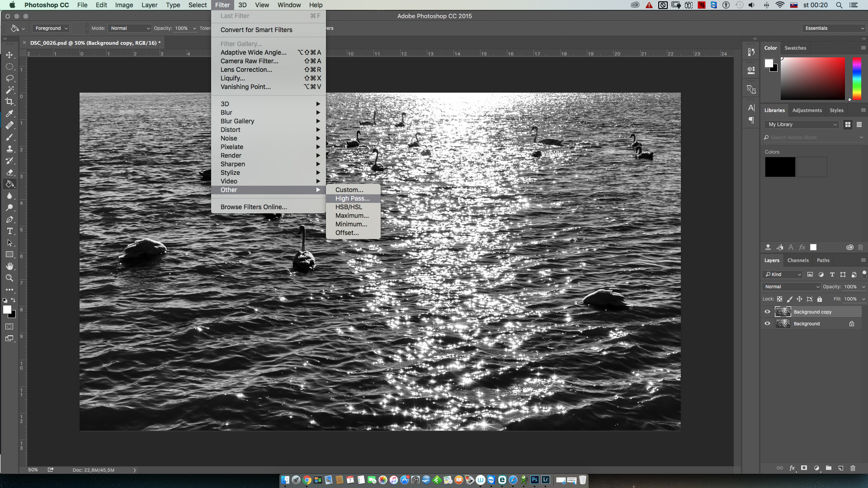Click the Lasso tool icon
The width and height of the screenshot is (868, 488).
tap(9, 78)
